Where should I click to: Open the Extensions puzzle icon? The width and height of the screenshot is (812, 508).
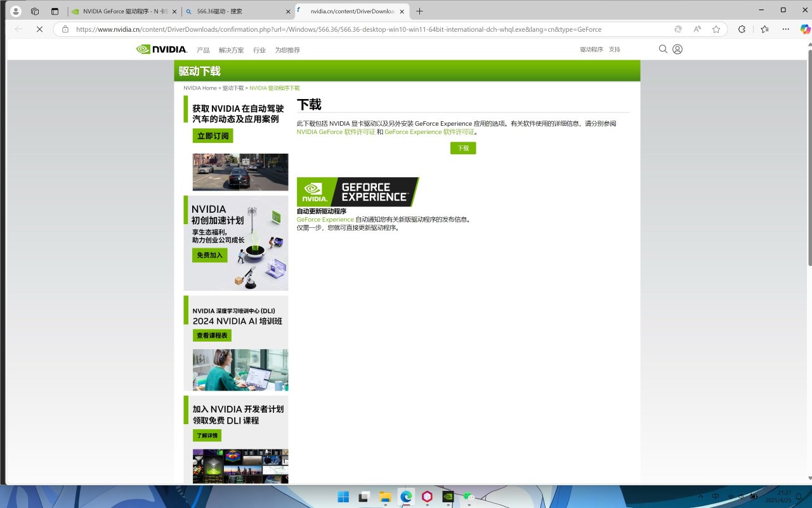pyautogui.click(x=742, y=29)
